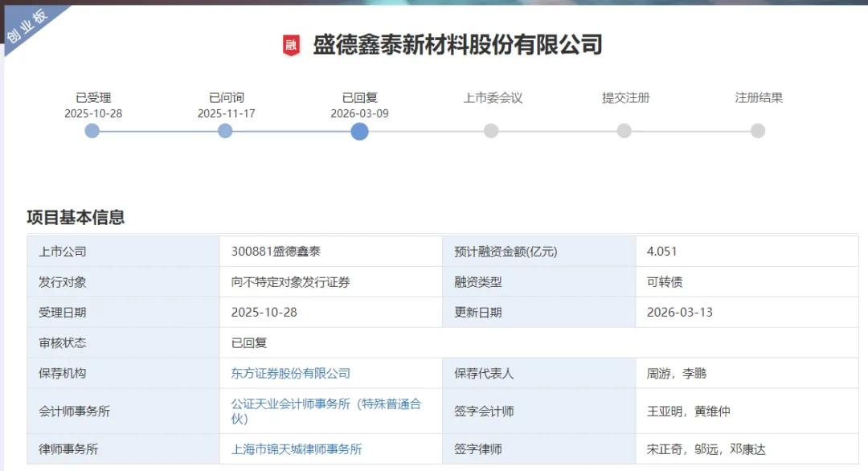This screenshot has width=868, height=471.
Task: Select the highlighted 已回复 timeline node
Action: (359, 132)
